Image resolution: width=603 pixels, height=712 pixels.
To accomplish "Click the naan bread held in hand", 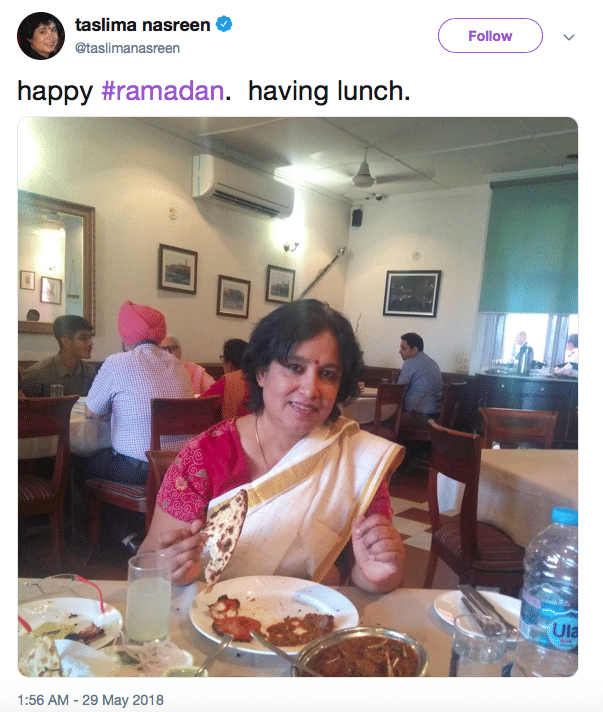I will point(224,534).
